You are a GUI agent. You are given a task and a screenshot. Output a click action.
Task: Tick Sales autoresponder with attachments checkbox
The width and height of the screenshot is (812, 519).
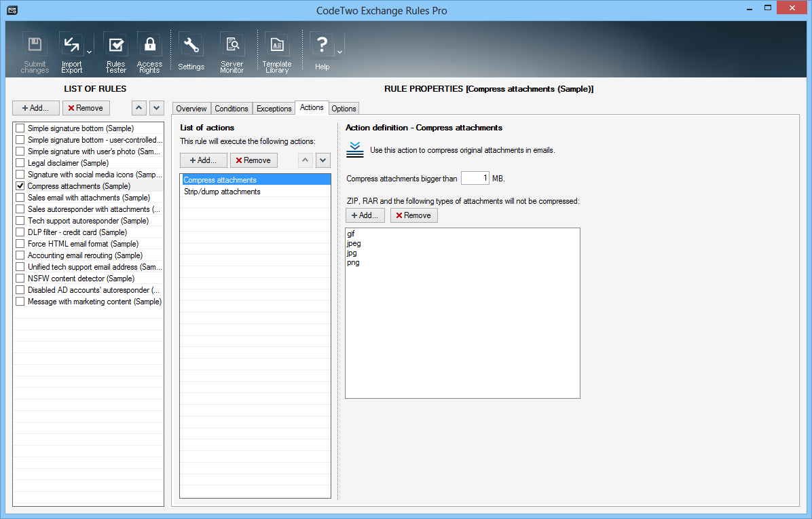20,209
